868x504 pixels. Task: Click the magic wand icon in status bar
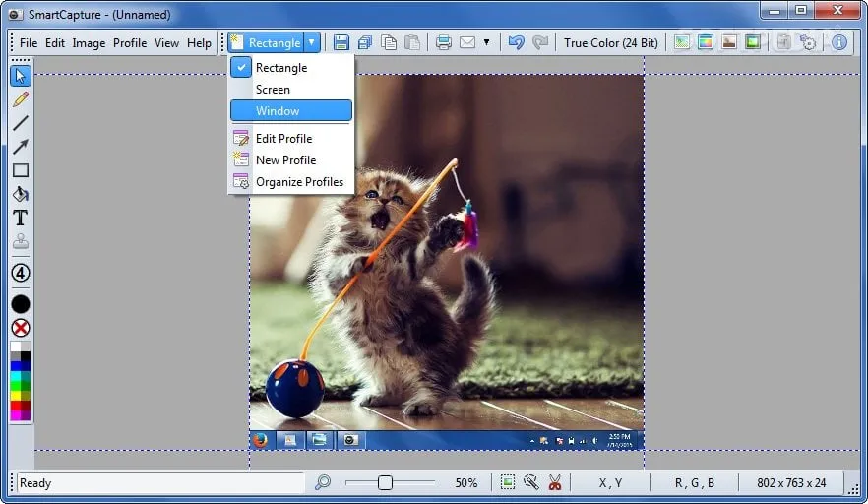click(530, 482)
